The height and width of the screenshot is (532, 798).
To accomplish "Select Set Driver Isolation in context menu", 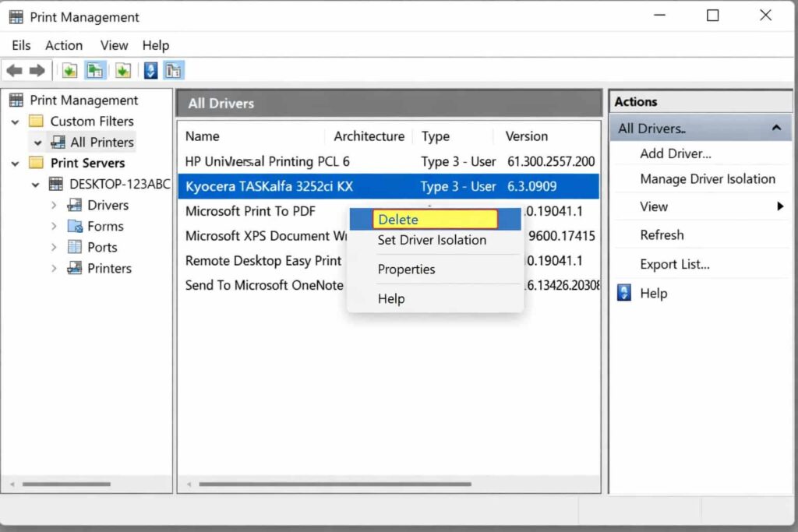I will [432, 240].
